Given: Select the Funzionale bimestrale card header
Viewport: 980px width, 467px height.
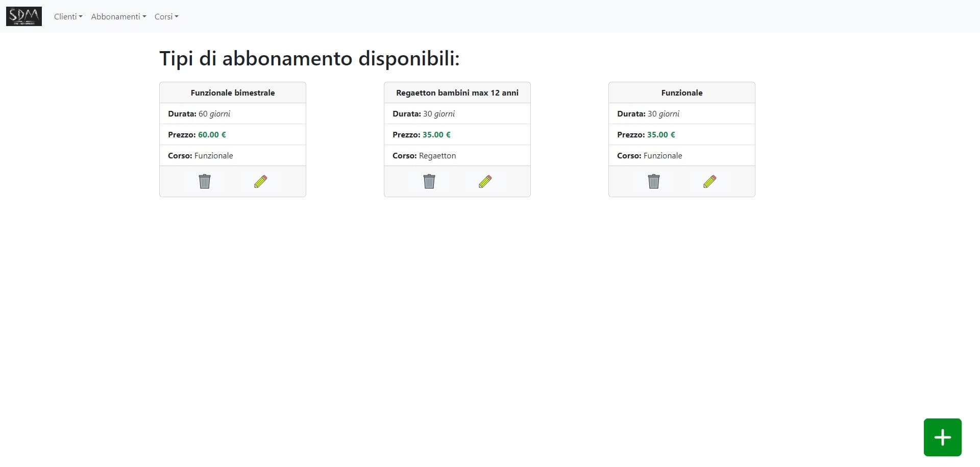Looking at the screenshot, I should (232, 92).
